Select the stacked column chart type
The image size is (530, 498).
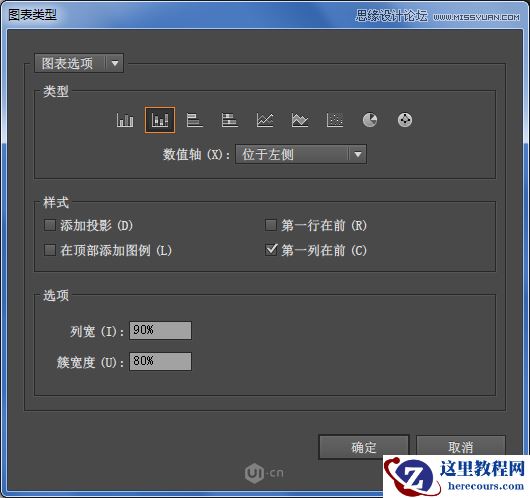pyautogui.click(x=160, y=120)
